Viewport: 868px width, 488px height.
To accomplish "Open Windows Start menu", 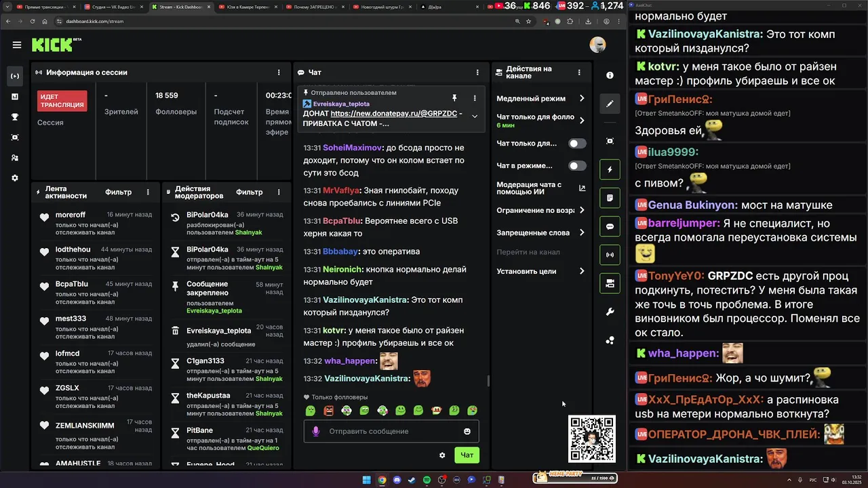I will point(367,480).
